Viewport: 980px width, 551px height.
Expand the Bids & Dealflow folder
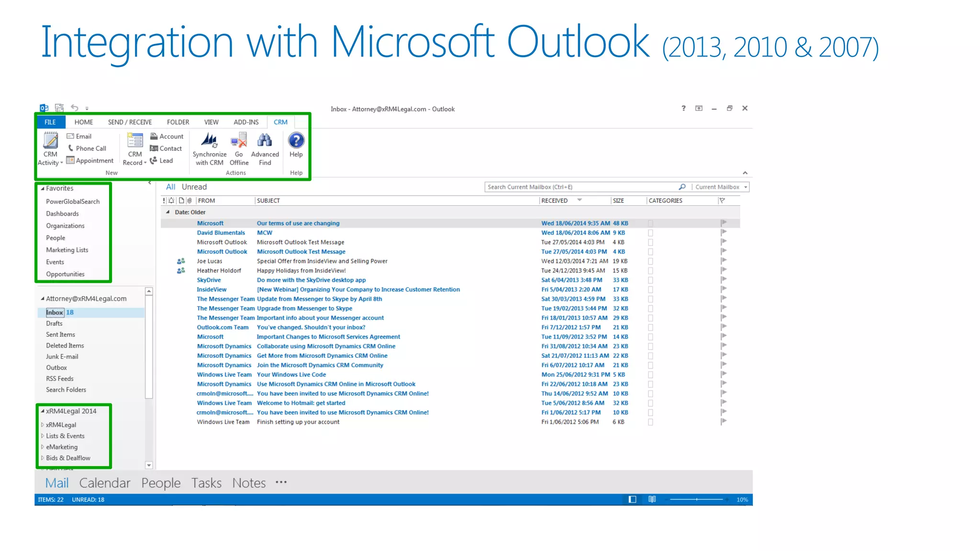[43, 458]
